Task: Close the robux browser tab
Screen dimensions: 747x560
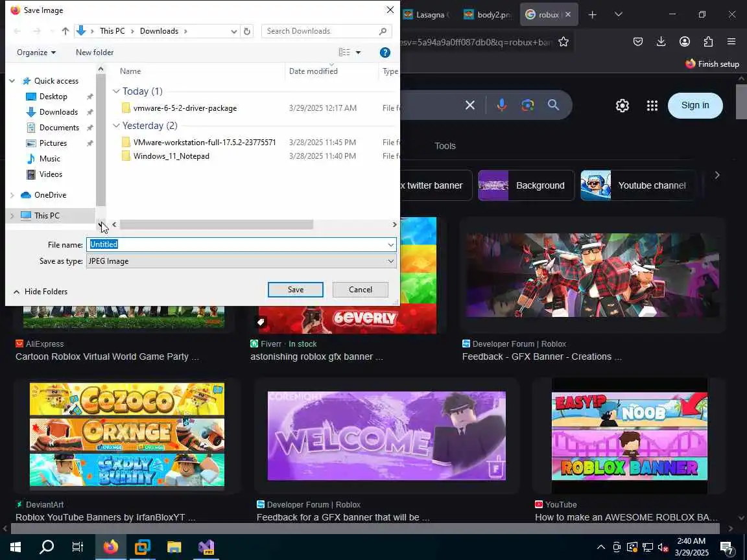Action: (x=567, y=15)
